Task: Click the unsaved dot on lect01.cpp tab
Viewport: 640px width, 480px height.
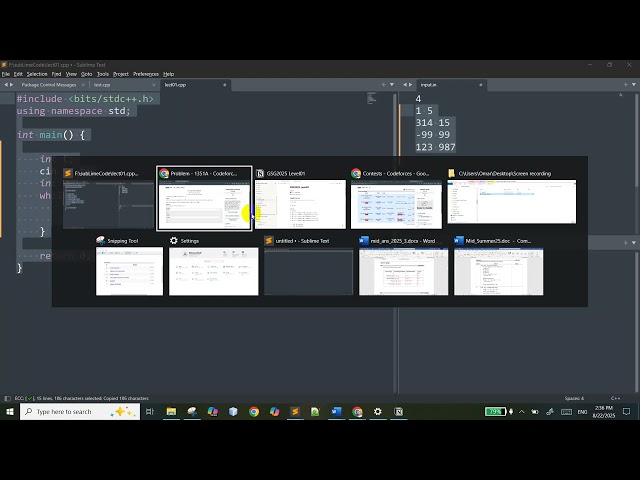Action: (x=224, y=85)
